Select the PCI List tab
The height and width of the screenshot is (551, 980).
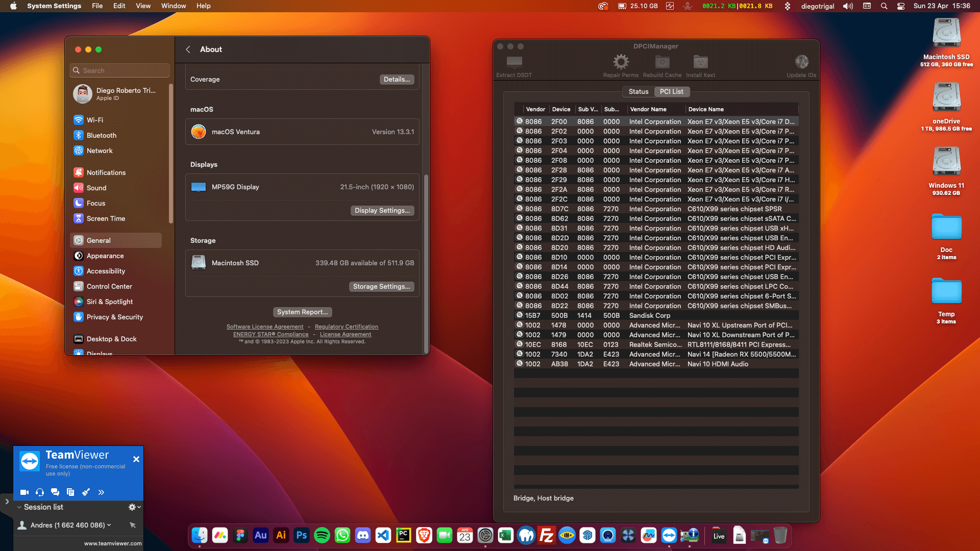(671, 92)
